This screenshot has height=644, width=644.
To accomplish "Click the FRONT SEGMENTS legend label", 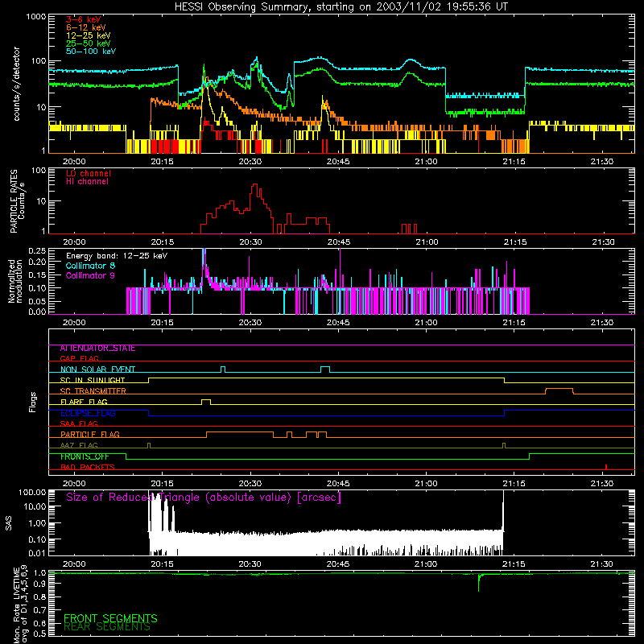I will [110, 618].
